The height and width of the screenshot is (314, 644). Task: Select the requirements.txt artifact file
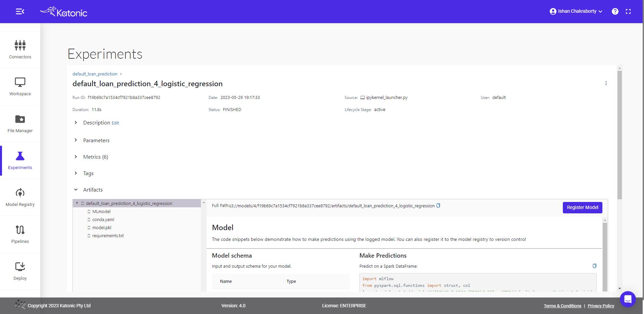(108, 235)
